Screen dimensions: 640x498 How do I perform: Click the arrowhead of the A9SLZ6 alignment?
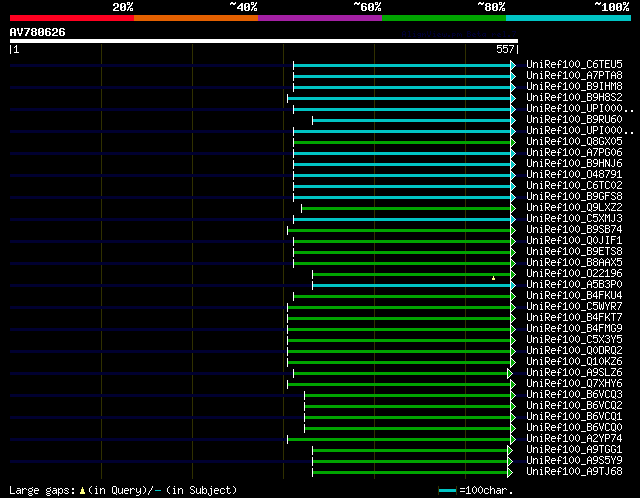pyautogui.click(x=510, y=373)
